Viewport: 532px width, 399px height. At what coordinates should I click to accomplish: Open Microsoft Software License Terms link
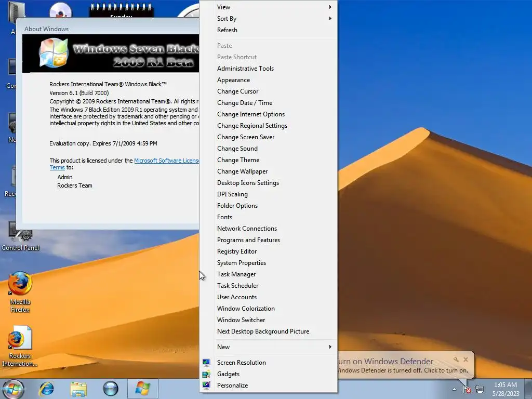pos(166,161)
